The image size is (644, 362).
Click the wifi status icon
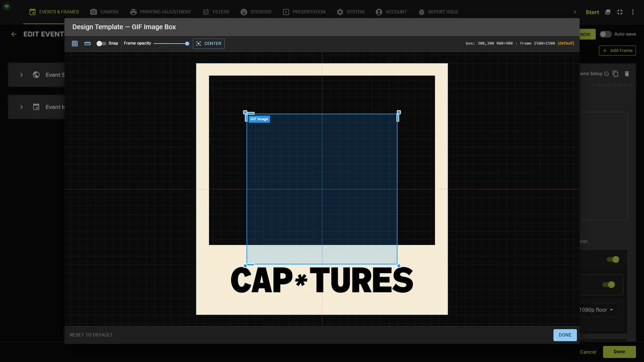(7, 6)
